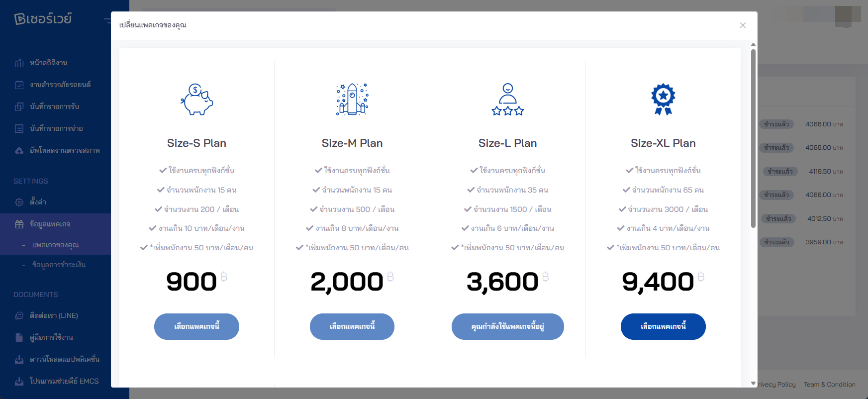
Task: Click the award ribbon Size-XL icon
Action: [663, 100]
